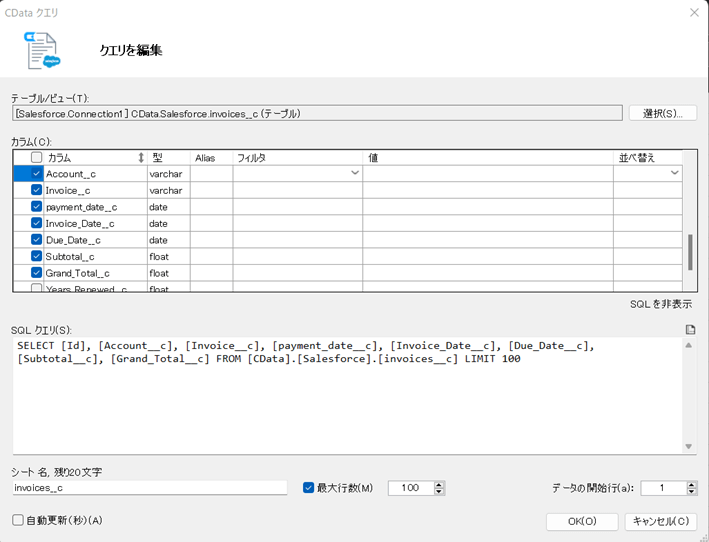Image resolution: width=709 pixels, height=542 pixels.
Task: Click the columns list vertical scrollbar thumb
Action: [x=690, y=252]
